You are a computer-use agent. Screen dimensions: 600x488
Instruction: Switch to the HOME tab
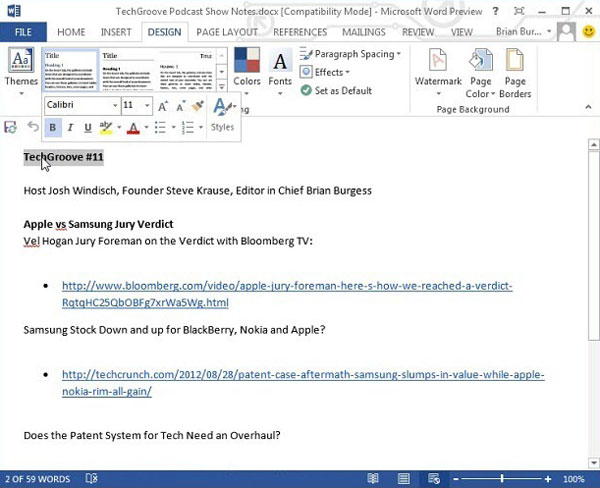tap(71, 32)
